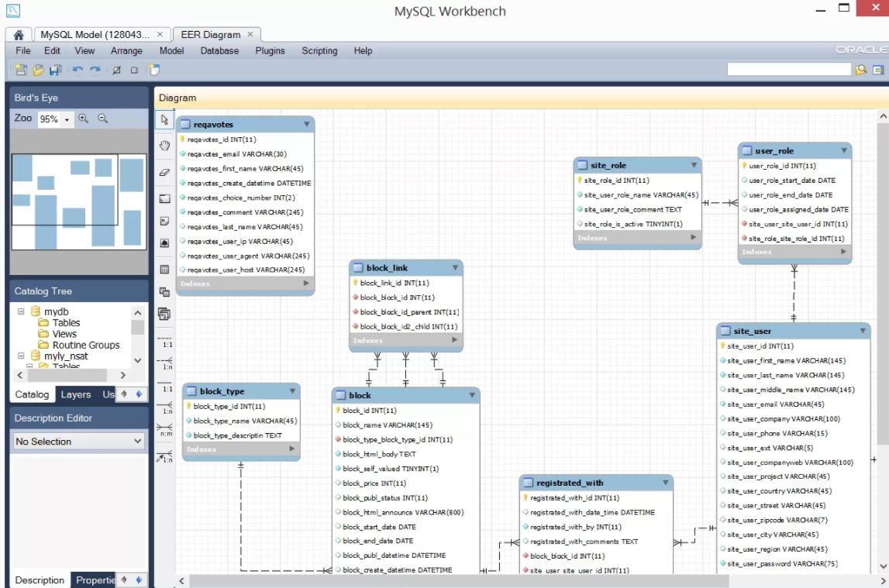Collapse the site_user table with its arrow
889x588 pixels.
(863, 331)
